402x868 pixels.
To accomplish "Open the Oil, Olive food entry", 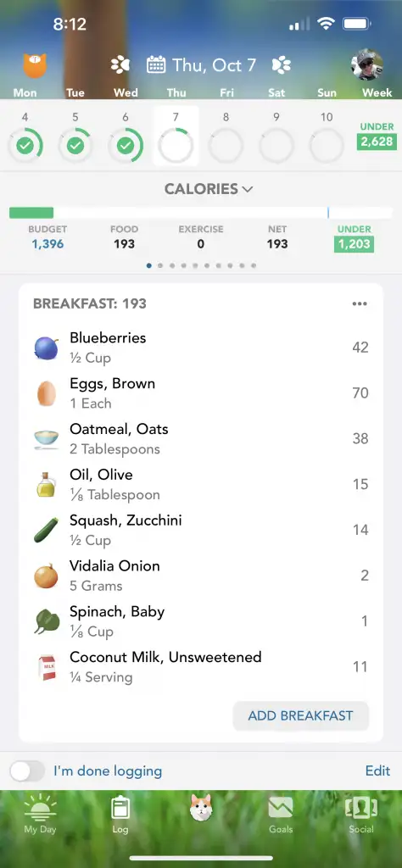I will pos(201,484).
